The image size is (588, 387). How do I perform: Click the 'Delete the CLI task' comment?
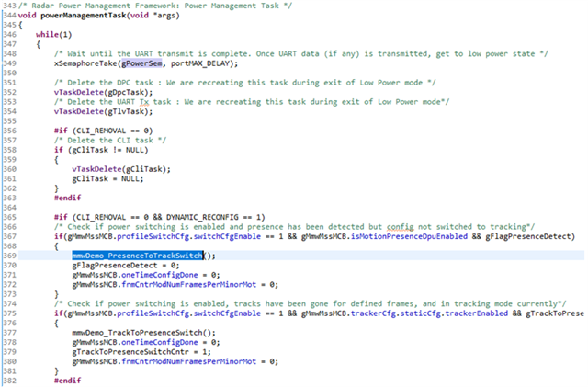[x=110, y=141]
